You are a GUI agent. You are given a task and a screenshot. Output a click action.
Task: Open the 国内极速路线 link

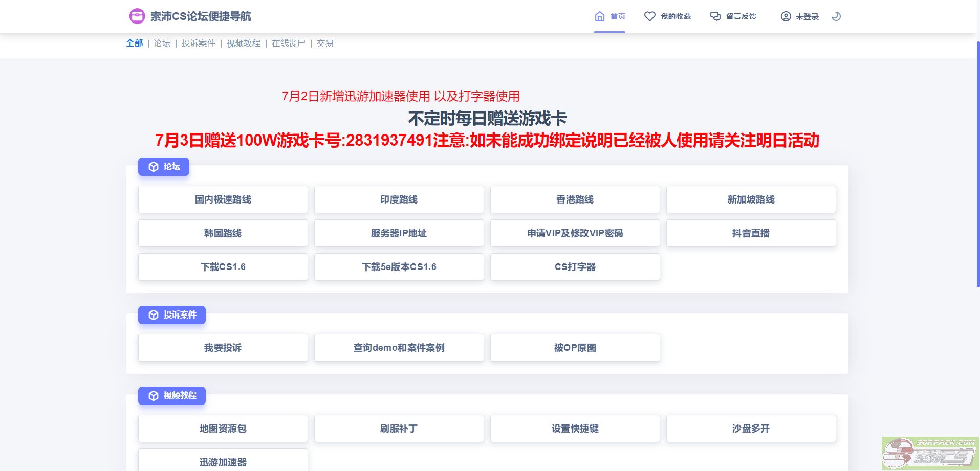(x=223, y=199)
